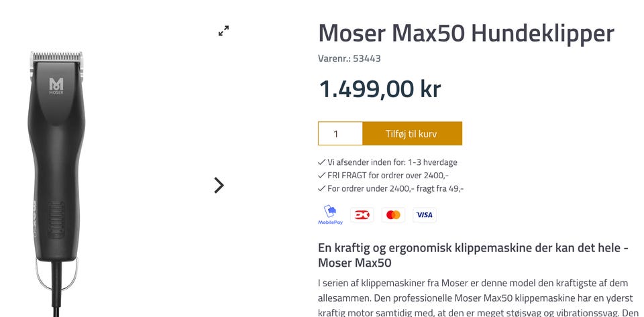
Task: Click the Moser logo on the clipper
Action: [x=56, y=86]
